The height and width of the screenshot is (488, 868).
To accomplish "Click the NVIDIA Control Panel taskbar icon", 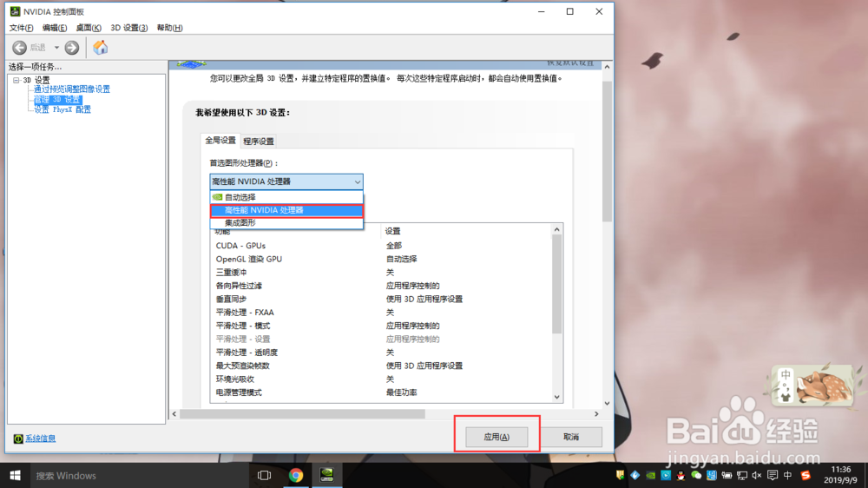I will 326,475.
